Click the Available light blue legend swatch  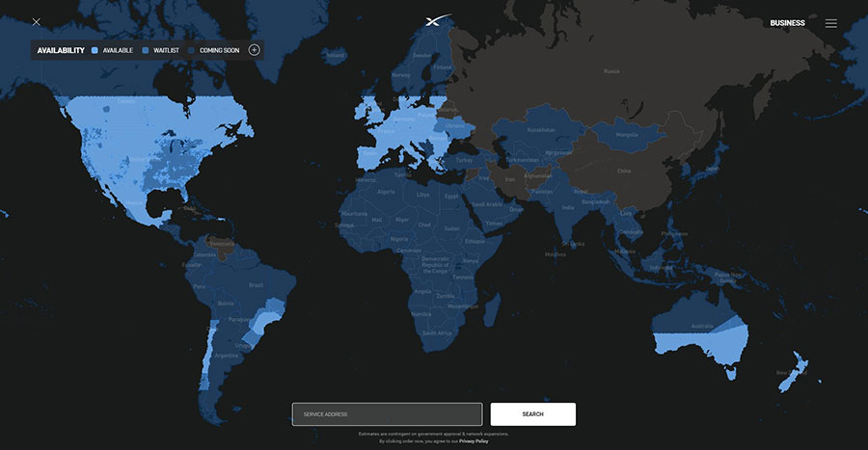[x=95, y=50]
